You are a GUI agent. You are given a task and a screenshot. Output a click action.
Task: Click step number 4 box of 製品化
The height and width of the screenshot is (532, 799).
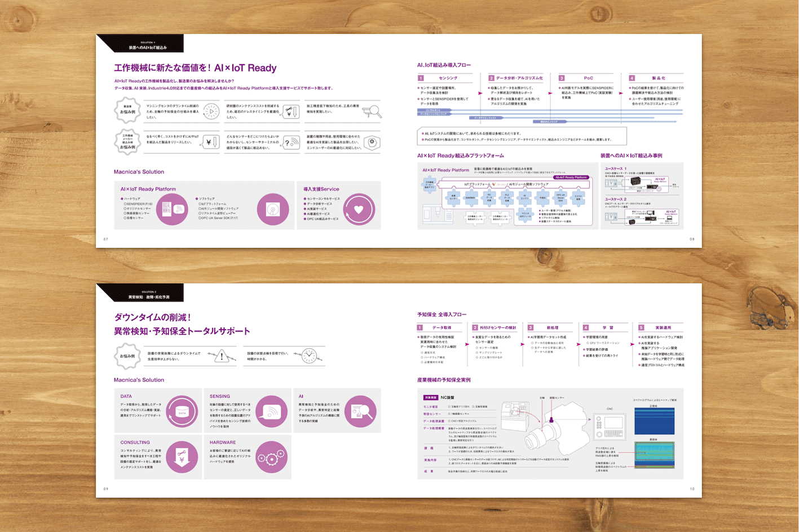point(632,78)
